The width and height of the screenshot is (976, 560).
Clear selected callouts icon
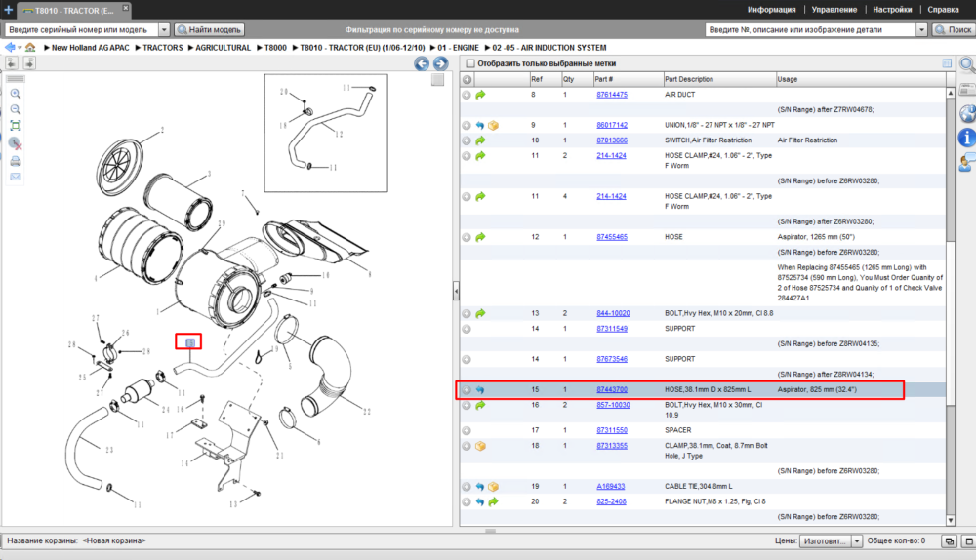(16, 143)
